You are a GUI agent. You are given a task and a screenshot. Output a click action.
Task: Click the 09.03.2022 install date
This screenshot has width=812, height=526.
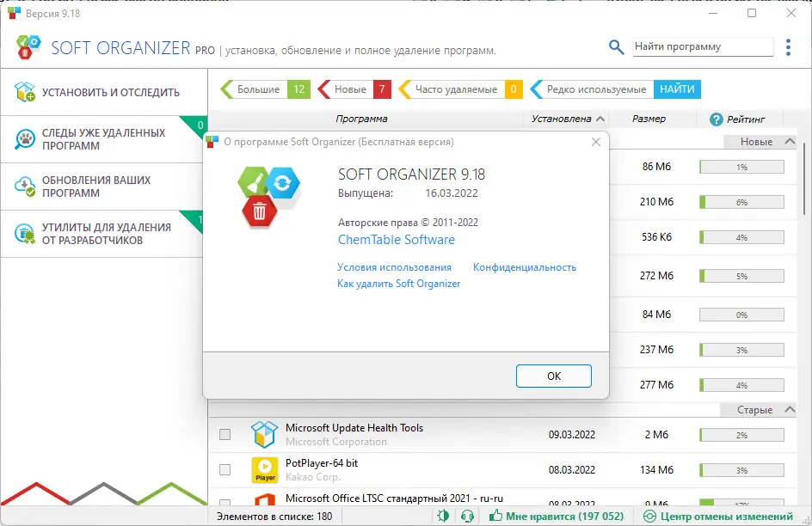(572, 434)
